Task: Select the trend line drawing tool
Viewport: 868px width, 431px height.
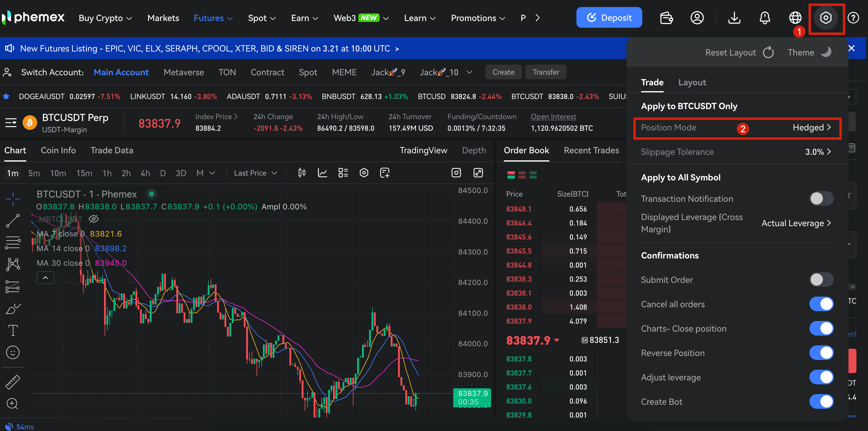Action: point(13,221)
